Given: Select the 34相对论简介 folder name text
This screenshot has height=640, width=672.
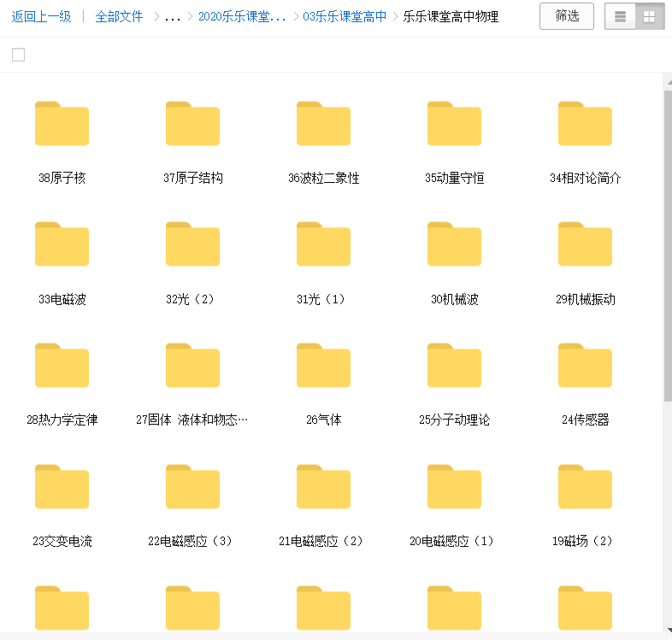Looking at the screenshot, I should 585,178.
